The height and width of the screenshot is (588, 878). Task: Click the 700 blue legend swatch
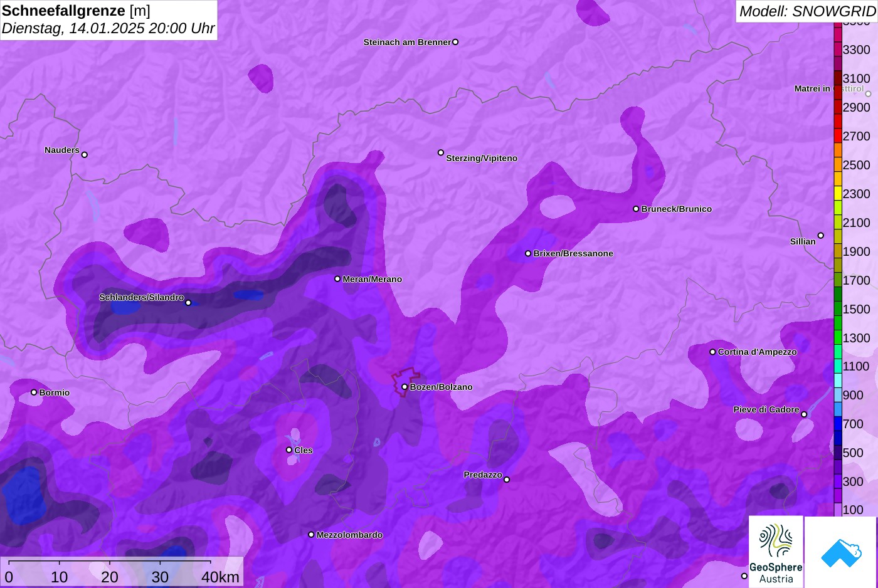pos(838,424)
